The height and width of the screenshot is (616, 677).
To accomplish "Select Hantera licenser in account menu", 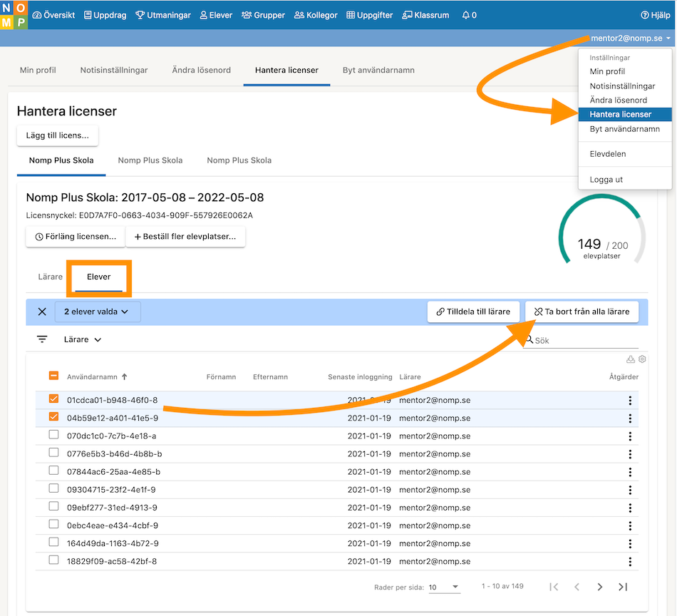I will click(625, 115).
